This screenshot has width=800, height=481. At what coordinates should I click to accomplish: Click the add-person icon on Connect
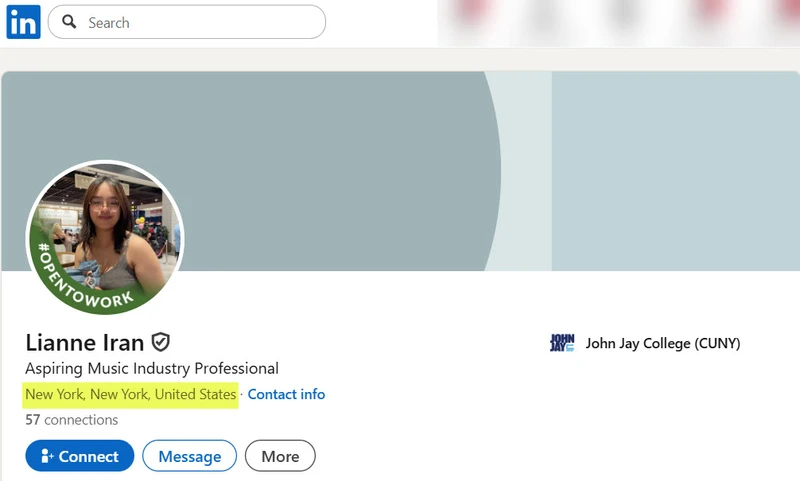(47, 455)
